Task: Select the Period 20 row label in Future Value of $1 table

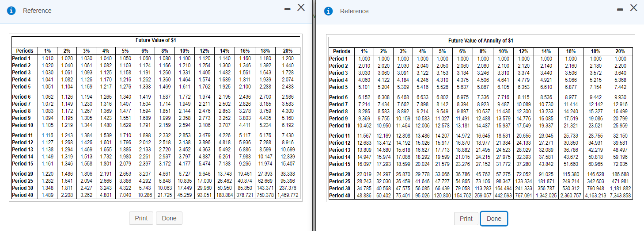Action: 23,174
